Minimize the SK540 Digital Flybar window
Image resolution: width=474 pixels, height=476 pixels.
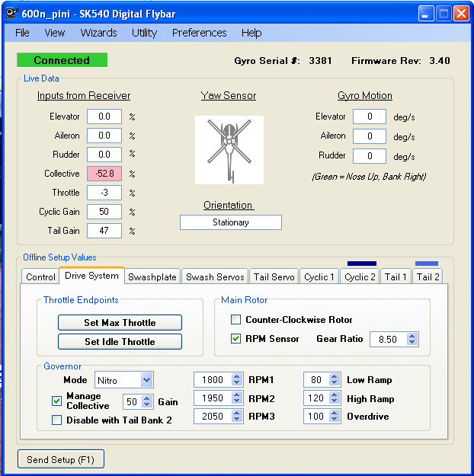426,14
